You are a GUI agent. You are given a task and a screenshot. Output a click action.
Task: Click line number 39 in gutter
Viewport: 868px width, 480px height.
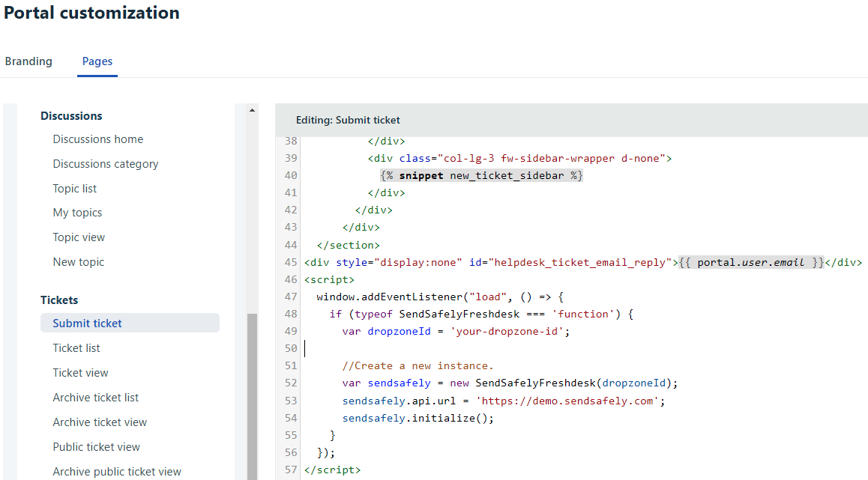(x=291, y=158)
